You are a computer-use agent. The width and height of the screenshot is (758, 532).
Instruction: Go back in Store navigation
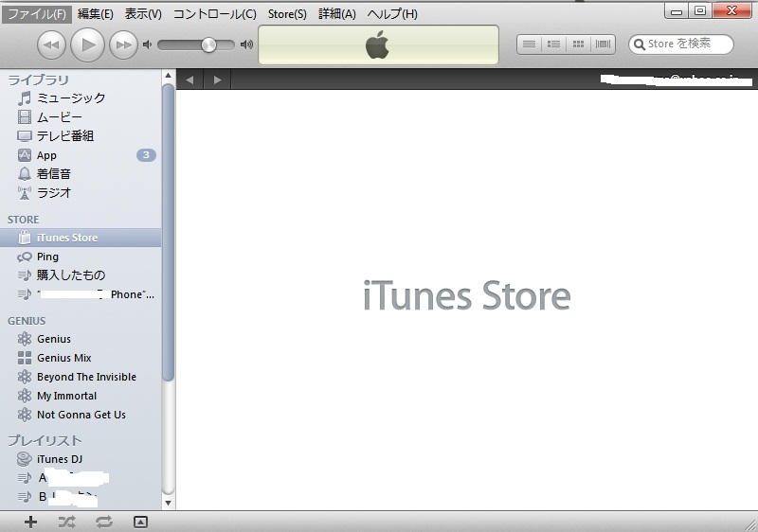pyautogui.click(x=189, y=80)
